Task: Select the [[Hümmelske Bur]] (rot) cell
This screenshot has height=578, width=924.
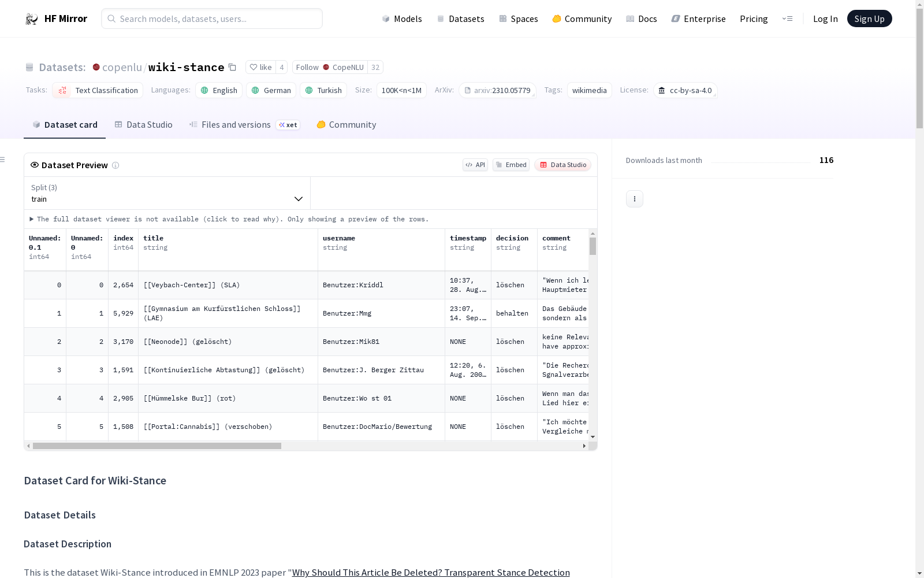Action: (228, 398)
